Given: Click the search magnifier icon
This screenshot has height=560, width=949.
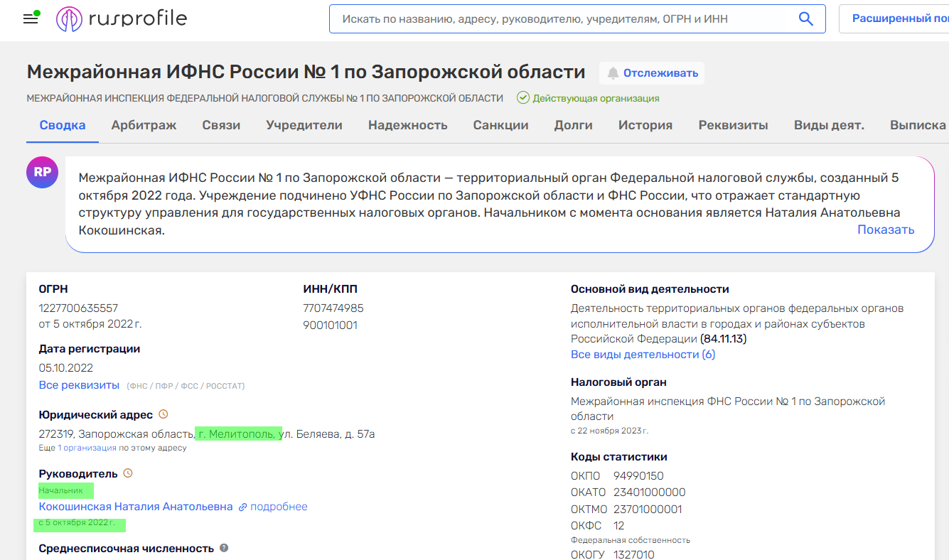Looking at the screenshot, I should pos(805,18).
